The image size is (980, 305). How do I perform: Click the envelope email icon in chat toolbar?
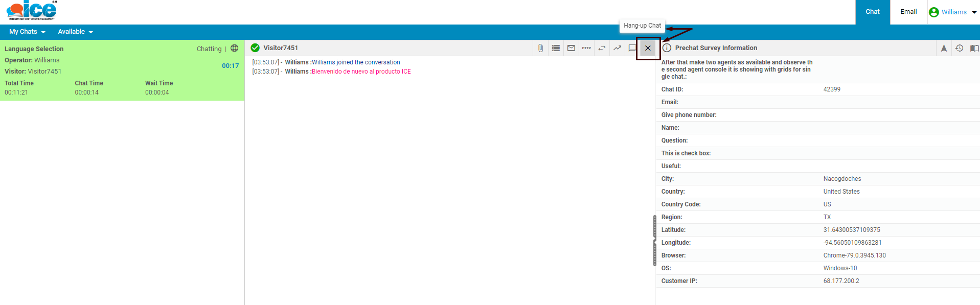click(x=571, y=48)
